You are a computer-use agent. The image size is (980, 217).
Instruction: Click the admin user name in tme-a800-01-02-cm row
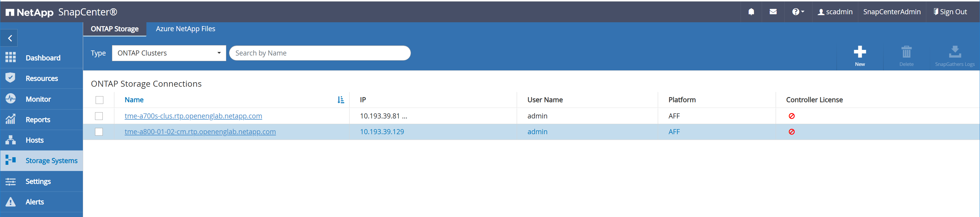tap(537, 132)
